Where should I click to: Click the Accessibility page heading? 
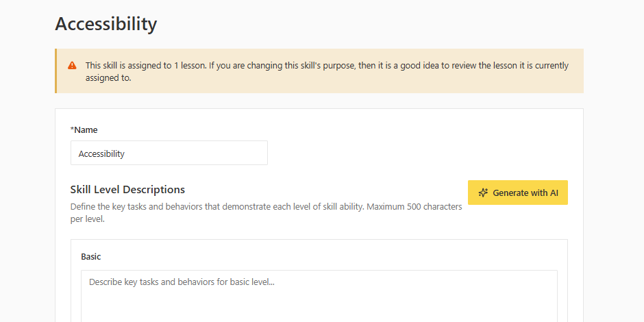pos(106,24)
